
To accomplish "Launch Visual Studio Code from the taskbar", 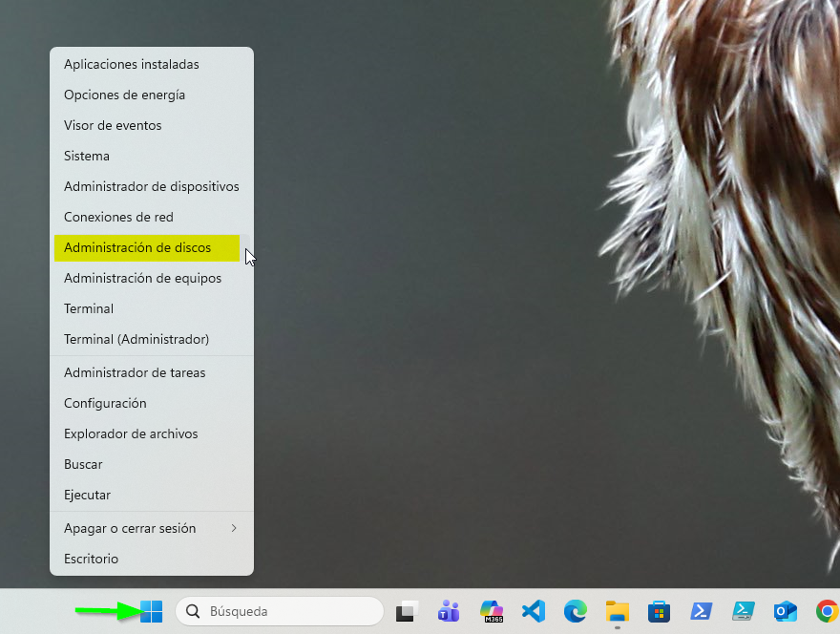I will coord(533,611).
